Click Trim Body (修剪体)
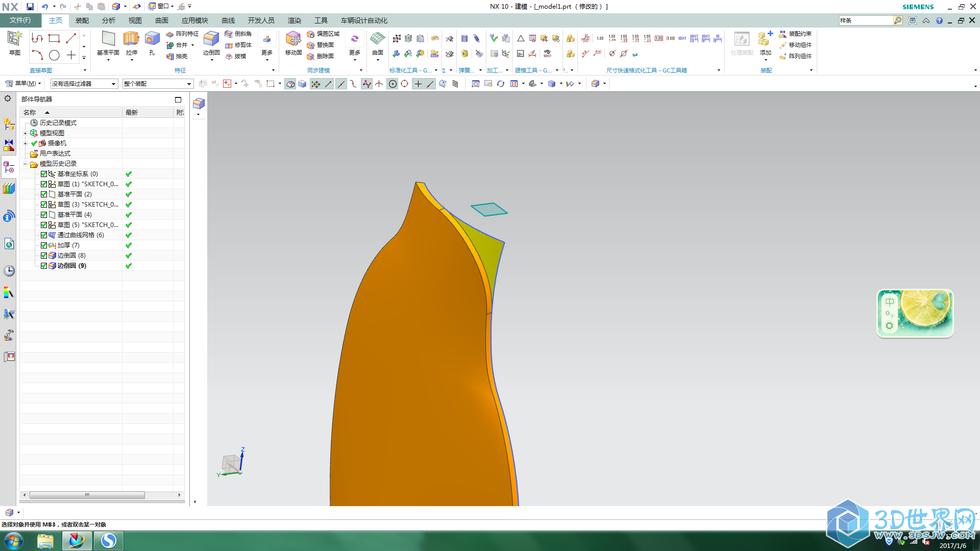This screenshot has width=980, height=551. [238, 45]
